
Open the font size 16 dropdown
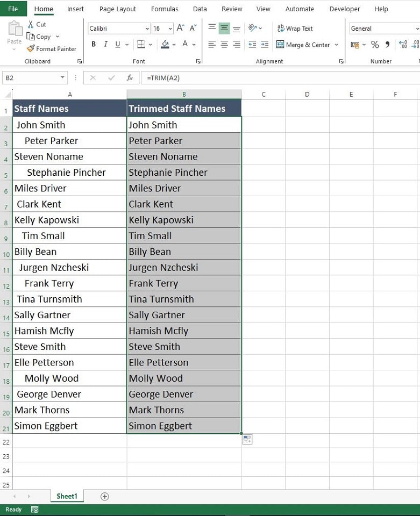point(170,28)
